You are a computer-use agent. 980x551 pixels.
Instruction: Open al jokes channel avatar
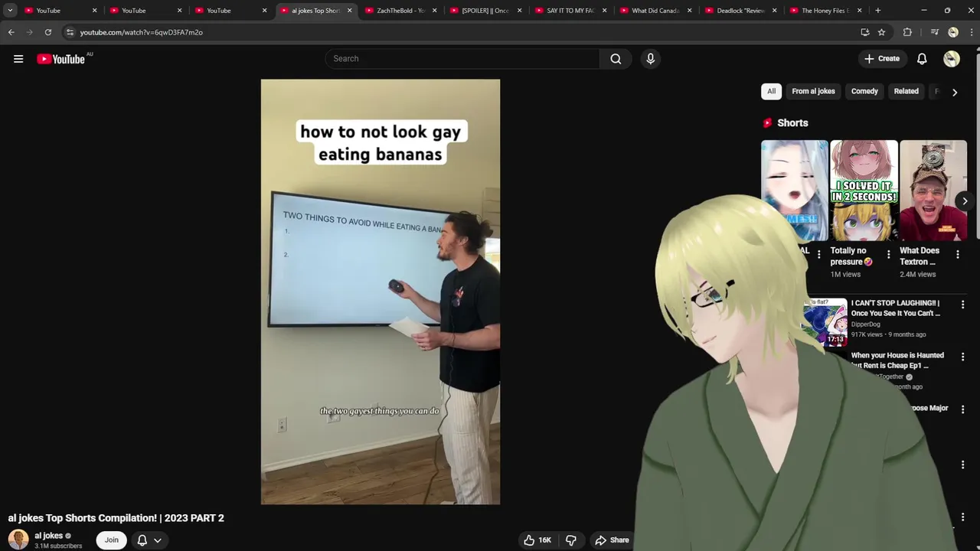(x=18, y=540)
